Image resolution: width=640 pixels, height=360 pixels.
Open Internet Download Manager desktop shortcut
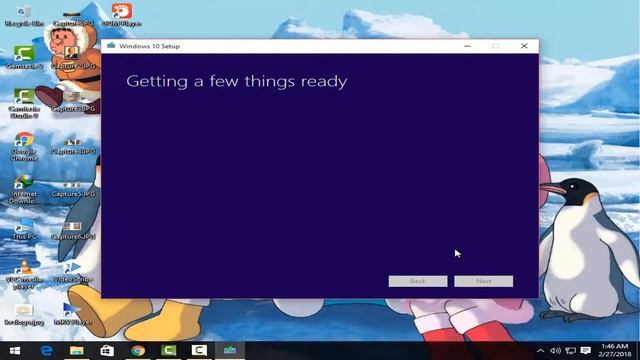tap(24, 189)
